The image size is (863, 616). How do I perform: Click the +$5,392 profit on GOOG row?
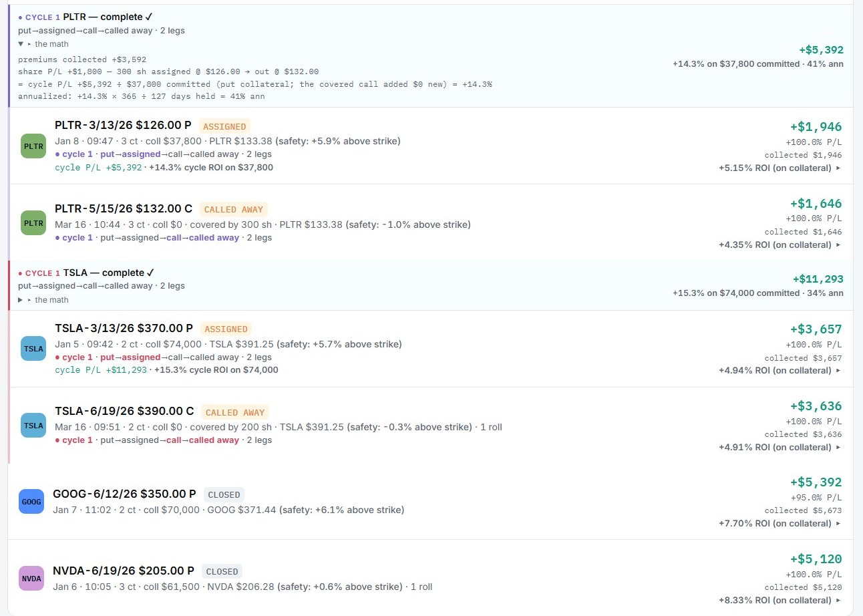pos(816,482)
